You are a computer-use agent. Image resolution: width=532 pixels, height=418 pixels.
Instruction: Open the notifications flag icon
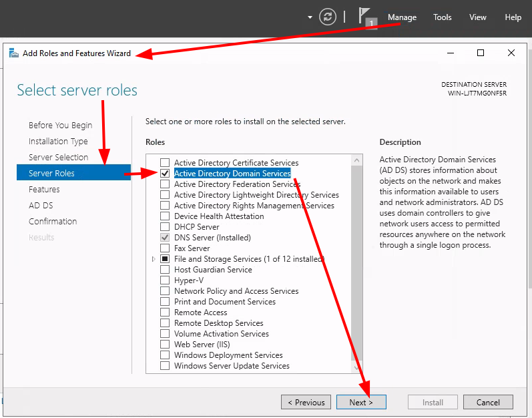coord(367,18)
